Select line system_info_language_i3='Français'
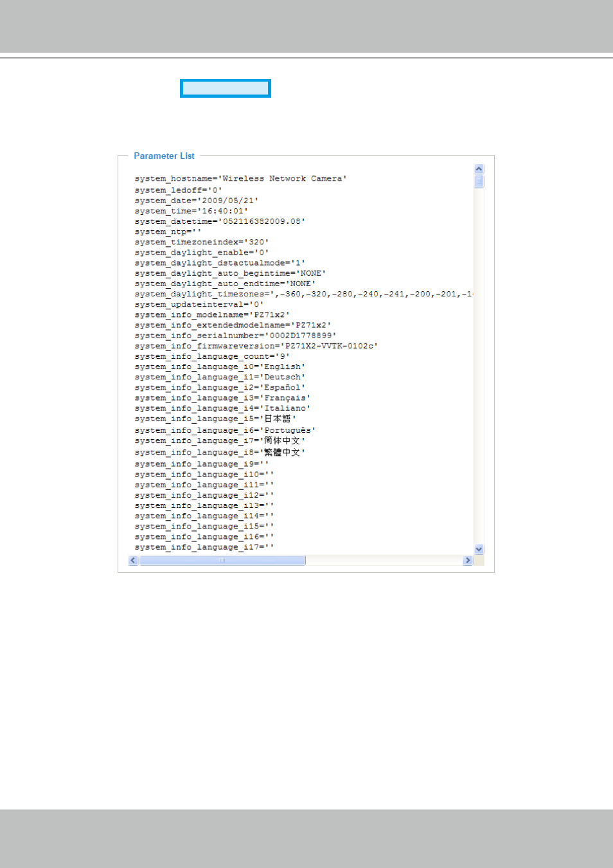 pos(222,398)
